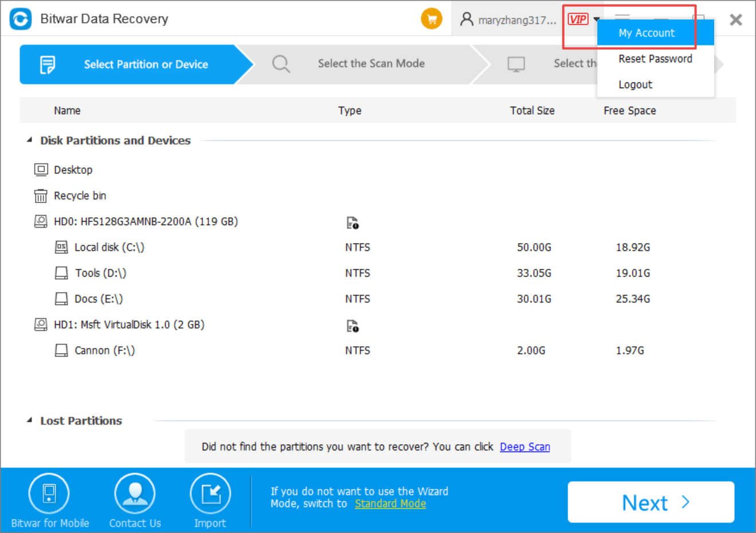Click the info file icon in the HD0 row

[353, 223]
